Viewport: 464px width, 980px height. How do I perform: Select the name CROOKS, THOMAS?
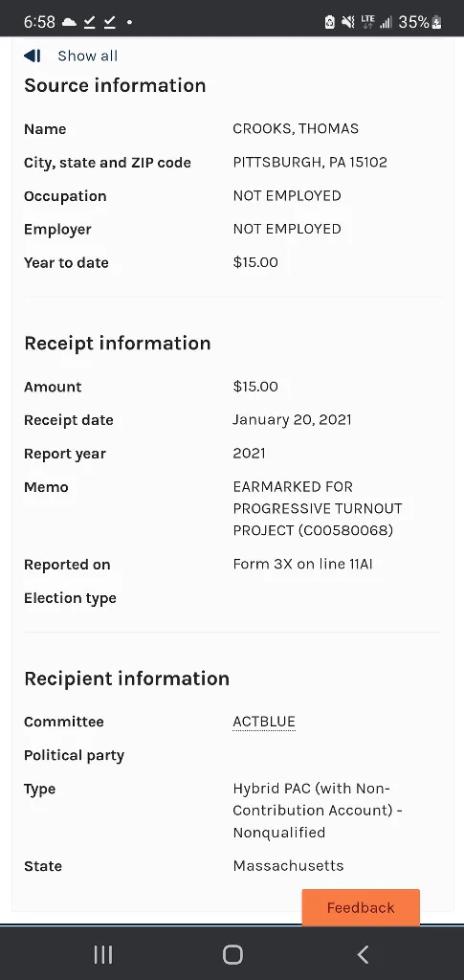296,129
